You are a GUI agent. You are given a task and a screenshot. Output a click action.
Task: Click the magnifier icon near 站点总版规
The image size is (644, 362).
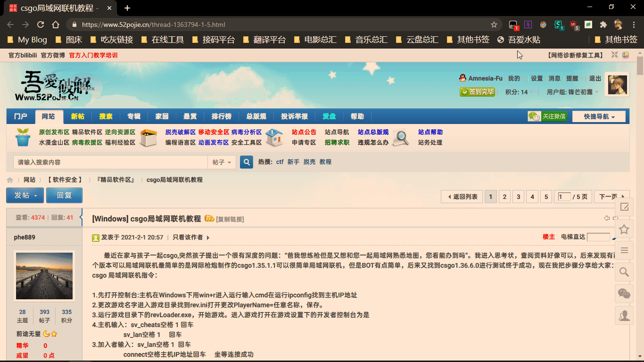click(x=400, y=137)
